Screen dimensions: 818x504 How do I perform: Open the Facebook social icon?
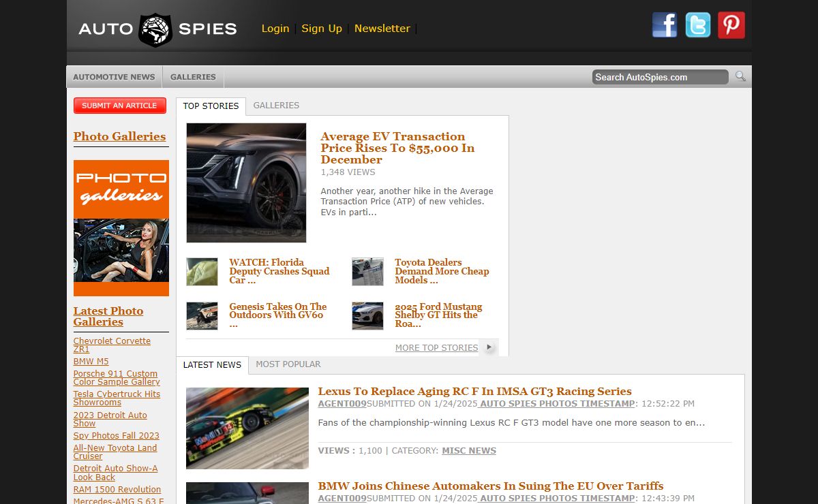665,25
